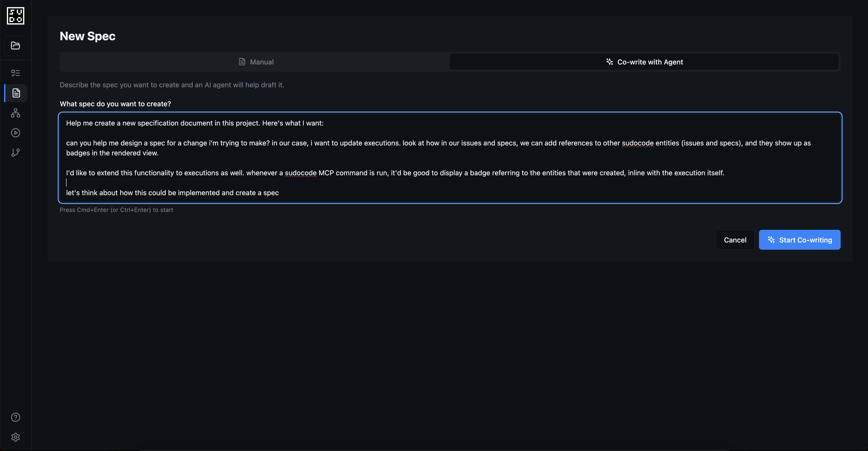868x451 pixels.
Task: Click the underlined sudocode word near MCP command
Action: pos(301,173)
